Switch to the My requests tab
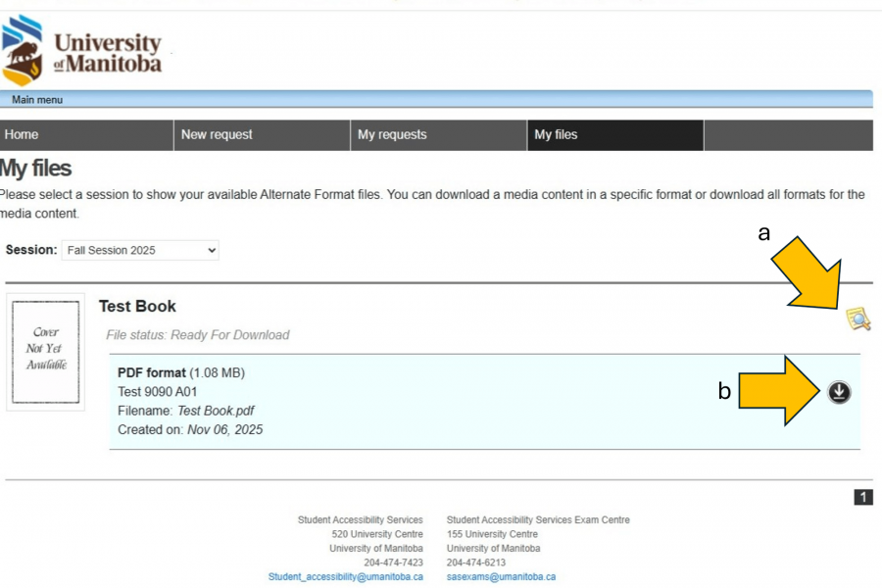 click(x=438, y=135)
